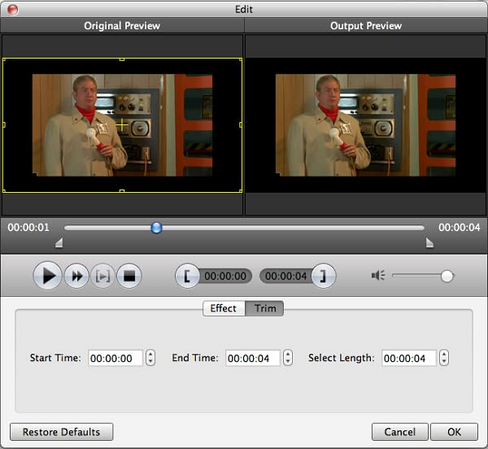Click the fast forward button
The height and width of the screenshot is (449, 488).
pos(77,276)
